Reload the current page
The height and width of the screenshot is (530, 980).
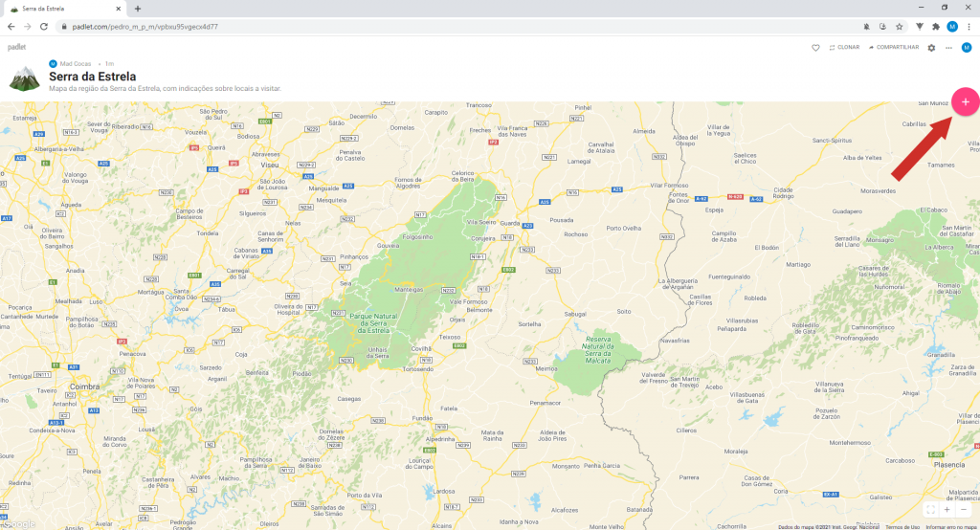[44, 26]
